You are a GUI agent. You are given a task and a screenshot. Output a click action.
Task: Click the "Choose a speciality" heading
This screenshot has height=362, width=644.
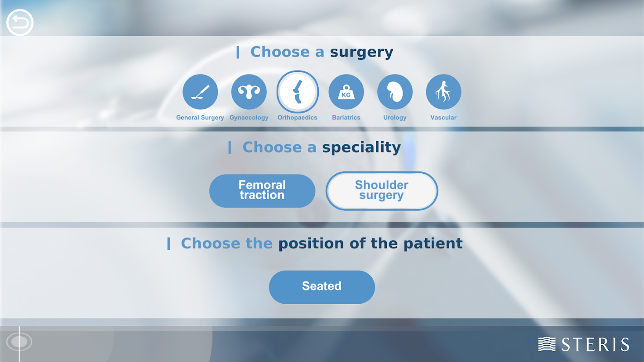click(x=321, y=148)
